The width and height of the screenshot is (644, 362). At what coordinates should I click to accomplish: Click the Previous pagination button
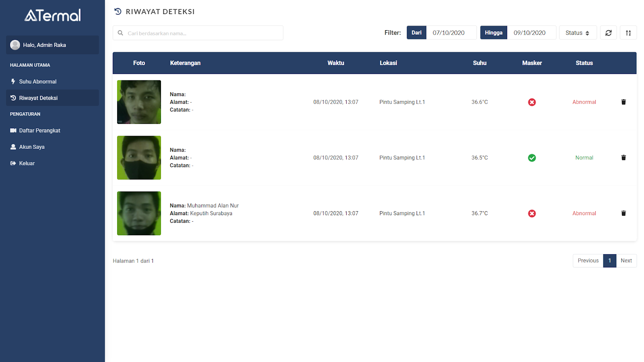pos(588,261)
